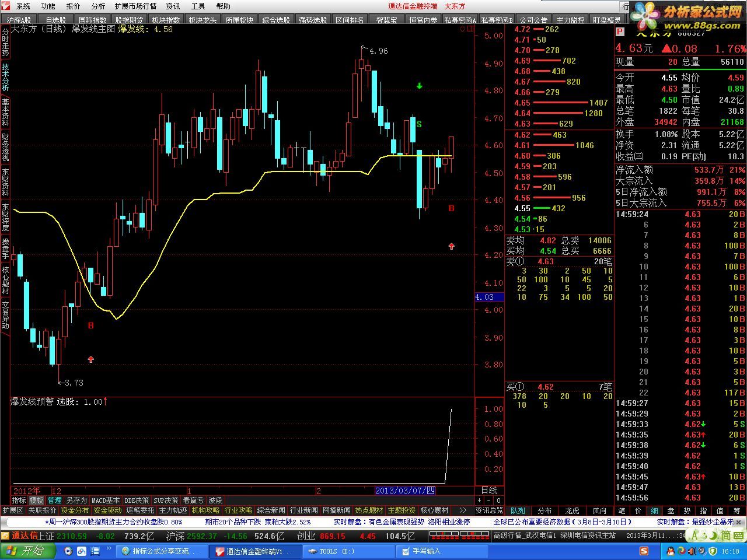The image size is (747, 560).
Task: Open 智慧宝 button
Action: coord(386,20)
